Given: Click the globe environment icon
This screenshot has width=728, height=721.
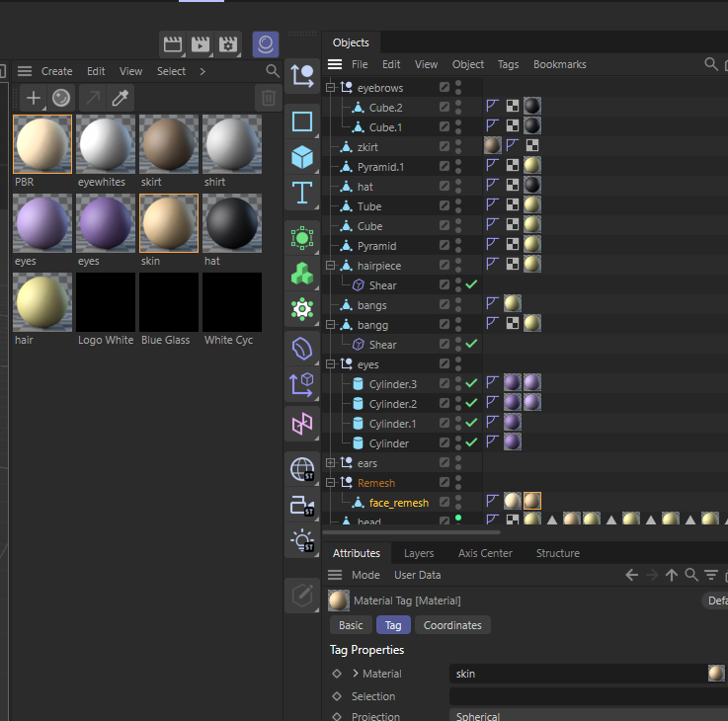Looking at the screenshot, I should pyautogui.click(x=302, y=469).
